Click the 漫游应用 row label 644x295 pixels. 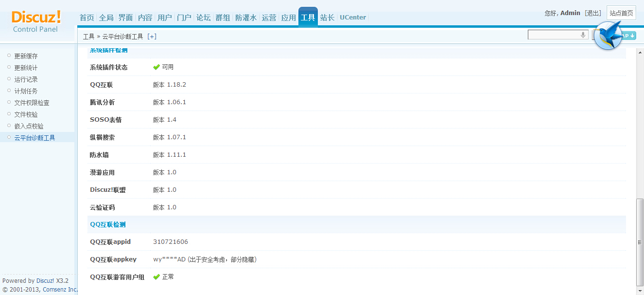coord(102,172)
